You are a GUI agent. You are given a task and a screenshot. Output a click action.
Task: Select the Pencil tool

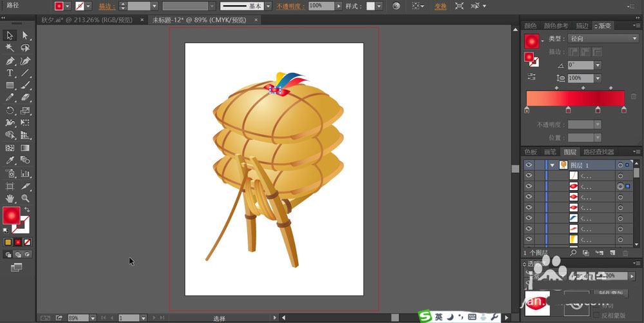tap(10, 98)
